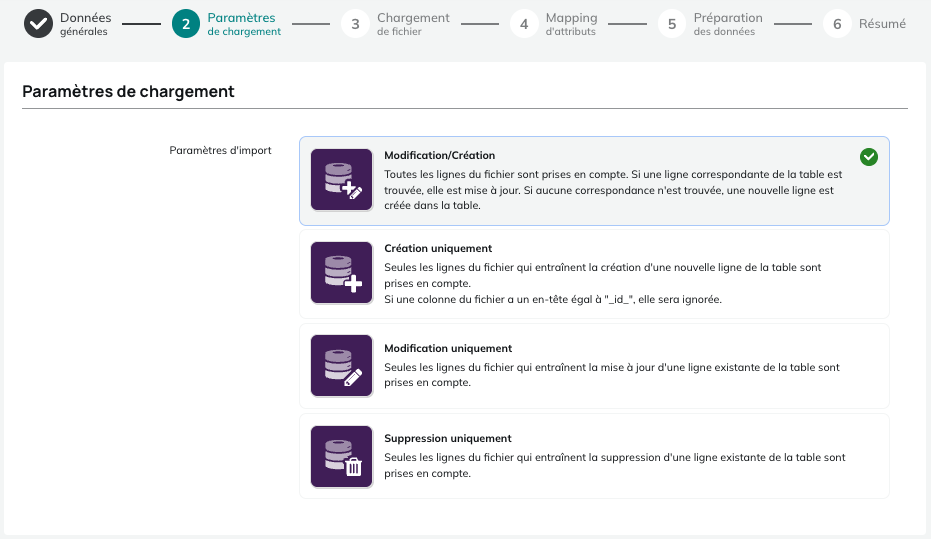The height and width of the screenshot is (539, 931).
Task: Click the "Modification uniquement" title text
Action: pyautogui.click(x=448, y=348)
